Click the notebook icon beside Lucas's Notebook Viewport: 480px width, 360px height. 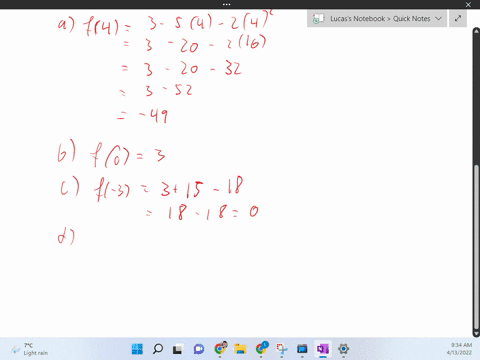(x=318, y=19)
